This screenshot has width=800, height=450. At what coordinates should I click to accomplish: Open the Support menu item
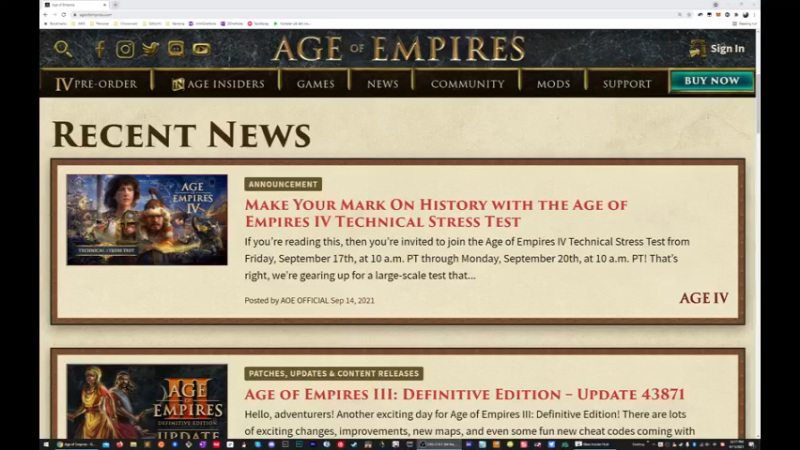click(627, 84)
